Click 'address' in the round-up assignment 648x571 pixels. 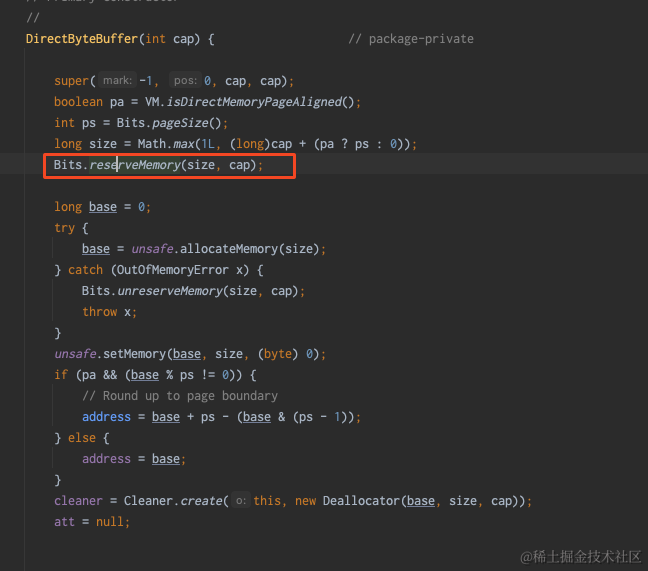pos(106,417)
